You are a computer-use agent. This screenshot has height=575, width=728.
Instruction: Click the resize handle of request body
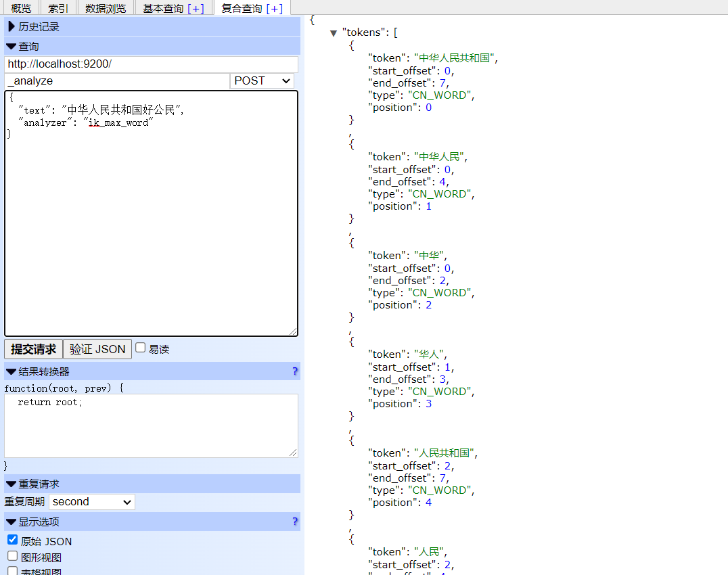pos(293,331)
